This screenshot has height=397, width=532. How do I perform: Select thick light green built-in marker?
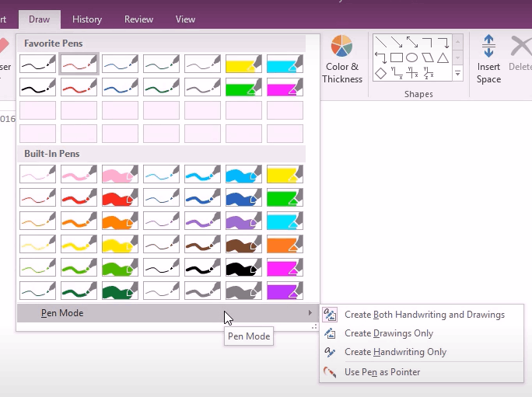point(120,267)
